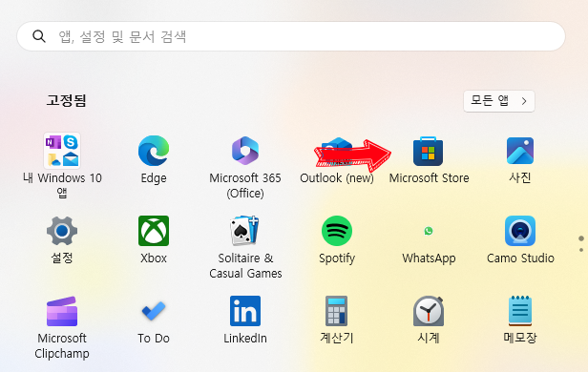This screenshot has height=372, width=588.
Task: Launch Spotify
Action: [x=337, y=231]
